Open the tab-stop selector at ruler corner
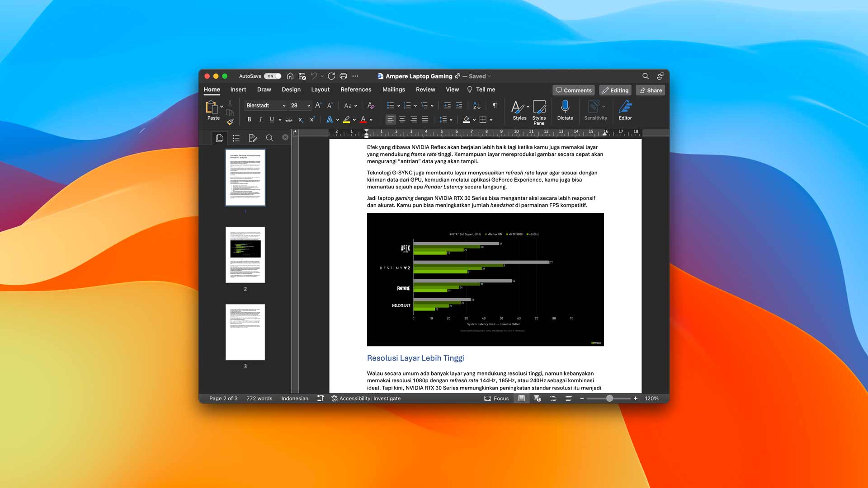Screen dimensions: 868x488 (295, 132)
